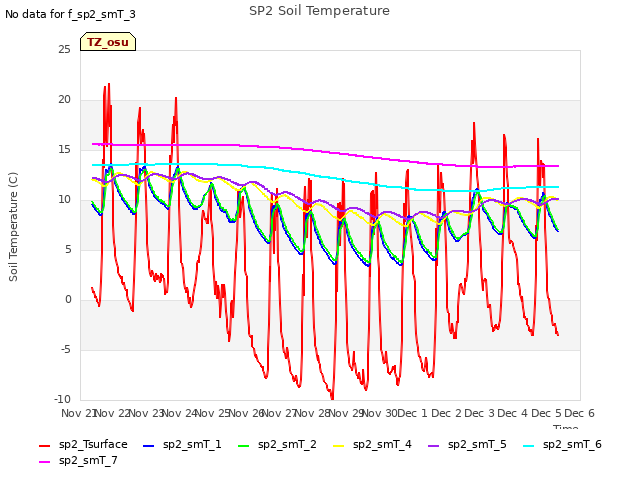Click the SP2 Soil Temperature chart title

(319, 11)
